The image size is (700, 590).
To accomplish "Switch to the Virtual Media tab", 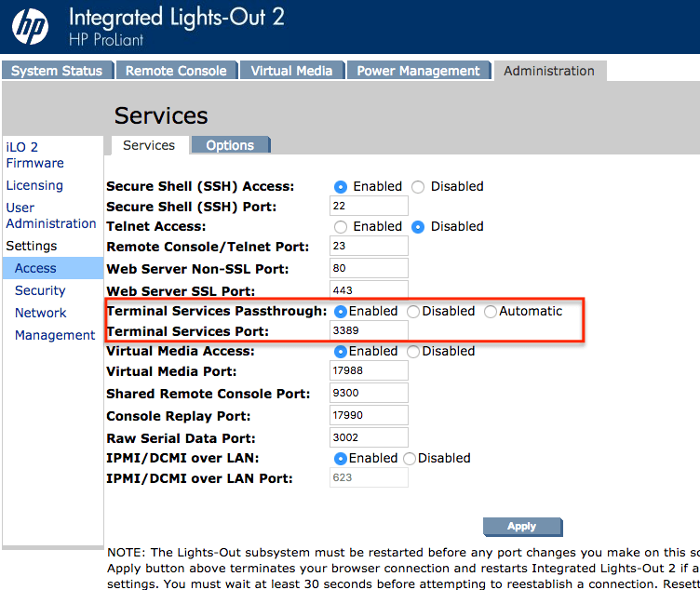I will (x=292, y=71).
